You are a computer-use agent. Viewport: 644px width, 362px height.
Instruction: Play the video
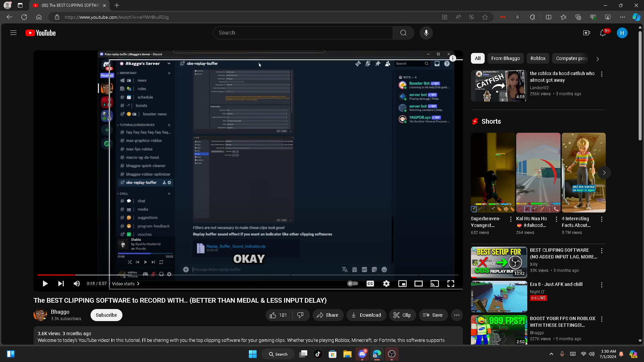click(x=45, y=284)
